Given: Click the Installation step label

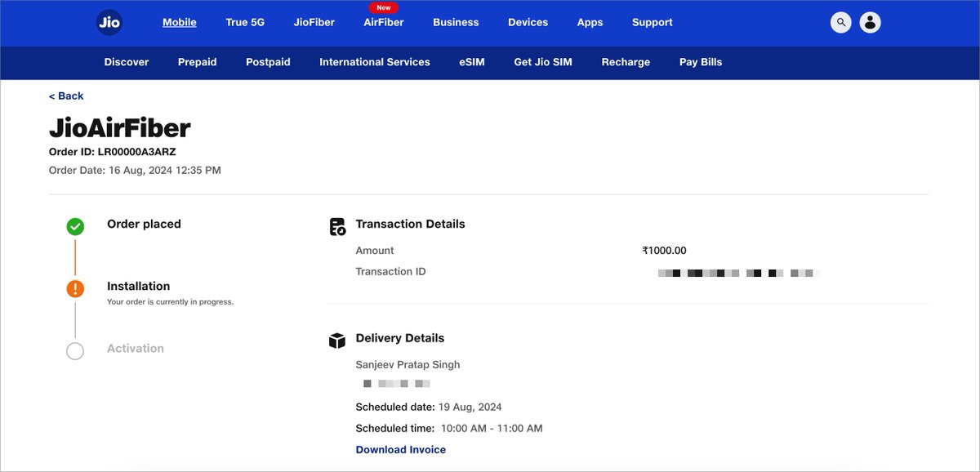Looking at the screenshot, I should [139, 287].
